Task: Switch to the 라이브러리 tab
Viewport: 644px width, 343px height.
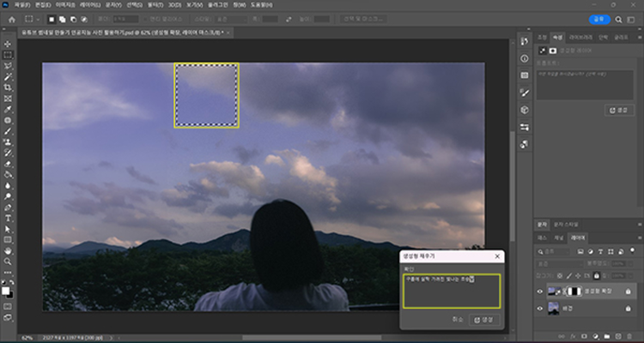Action: pyautogui.click(x=580, y=38)
